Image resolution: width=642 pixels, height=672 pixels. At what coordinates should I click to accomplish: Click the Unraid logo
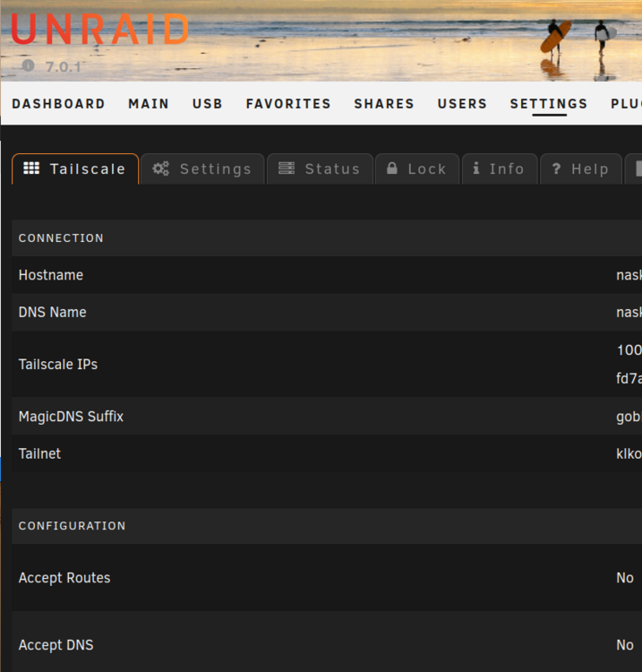[99, 30]
